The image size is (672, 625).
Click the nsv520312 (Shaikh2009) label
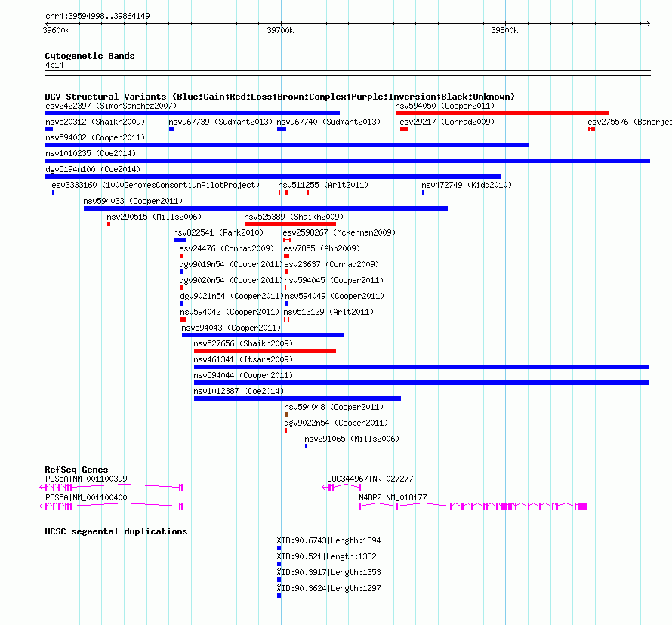click(95, 122)
